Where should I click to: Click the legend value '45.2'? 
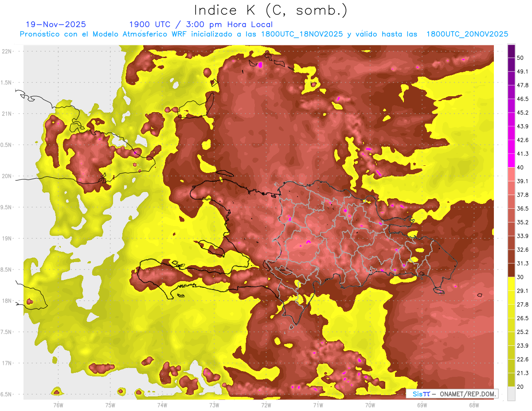[522, 113]
